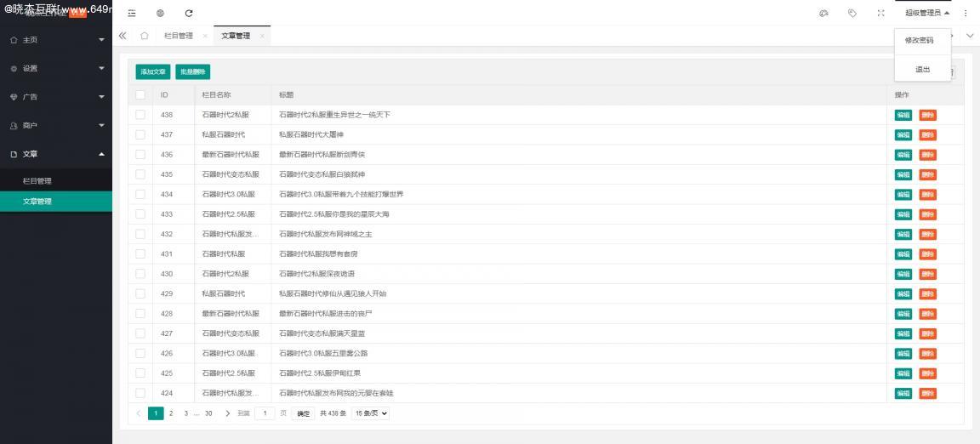
Task: Open the dashboard gauge icon
Action: tap(823, 13)
